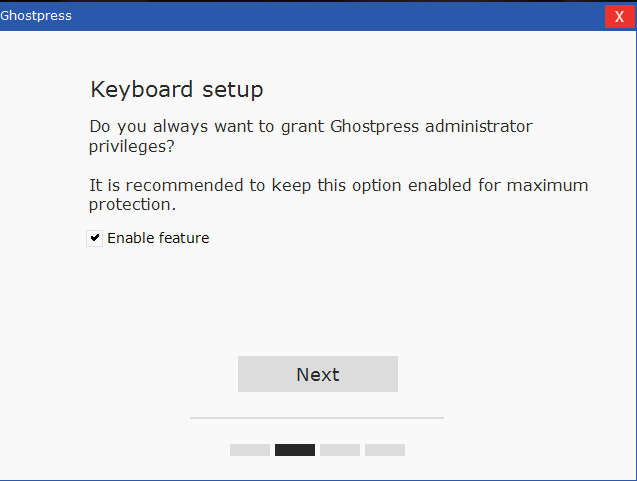Screen dimensions: 637x481
Task: Click the horizontal separator below Next
Action: click(x=317, y=418)
